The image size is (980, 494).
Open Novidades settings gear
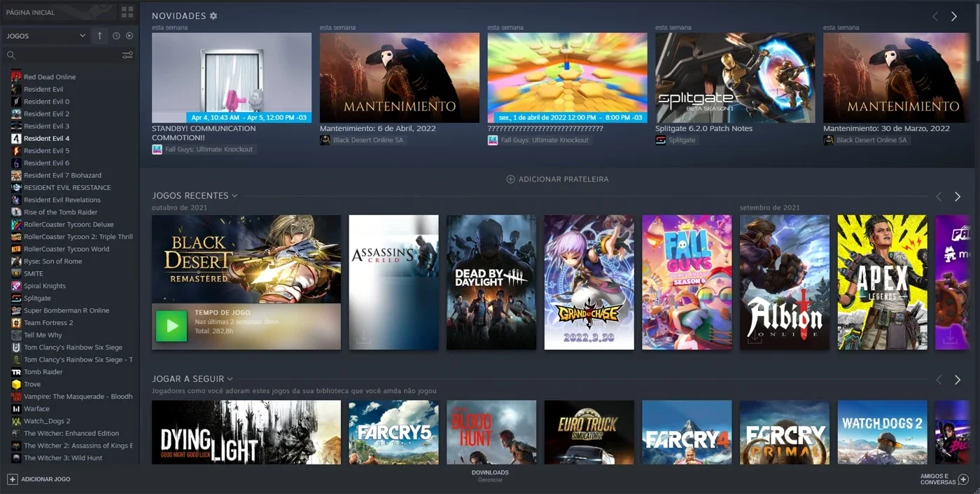coord(213,16)
